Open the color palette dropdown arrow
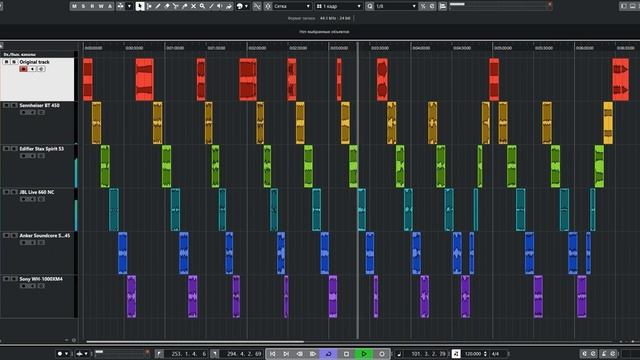 tap(247, 6)
